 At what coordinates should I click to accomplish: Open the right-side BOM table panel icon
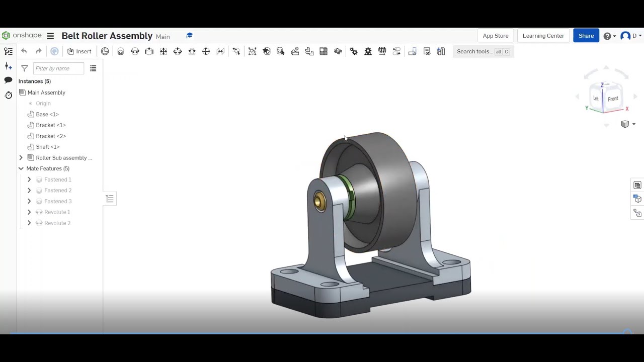point(637,185)
